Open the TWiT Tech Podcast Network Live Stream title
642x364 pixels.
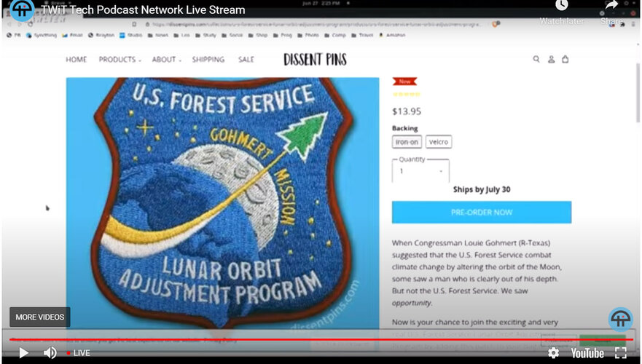click(143, 9)
